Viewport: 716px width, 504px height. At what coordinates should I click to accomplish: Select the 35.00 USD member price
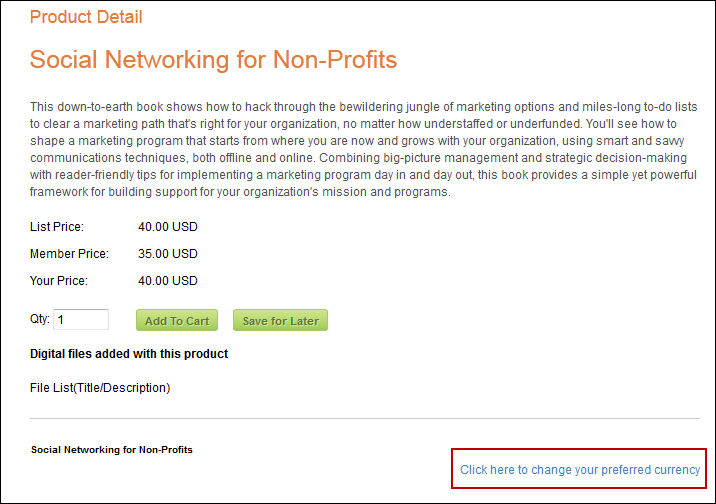point(168,254)
